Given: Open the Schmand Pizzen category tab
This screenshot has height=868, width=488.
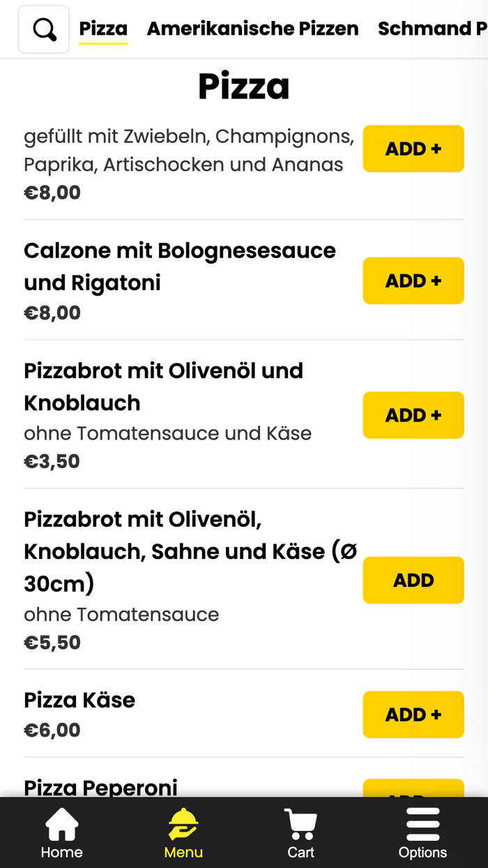Looking at the screenshot, I should (x=432, y=29).
